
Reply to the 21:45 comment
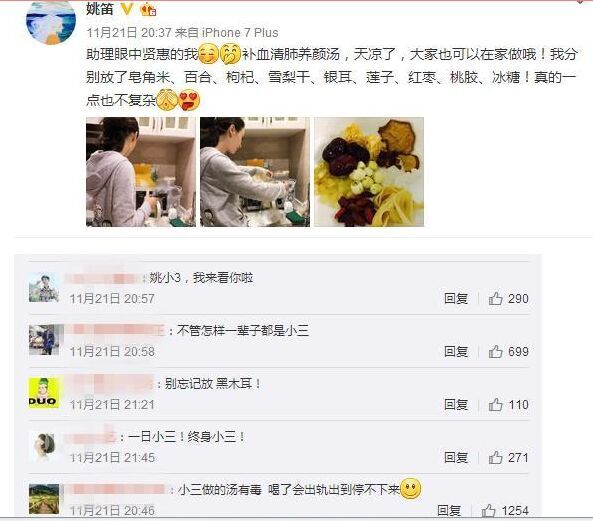pyautogui.click(x=456, y=457)
